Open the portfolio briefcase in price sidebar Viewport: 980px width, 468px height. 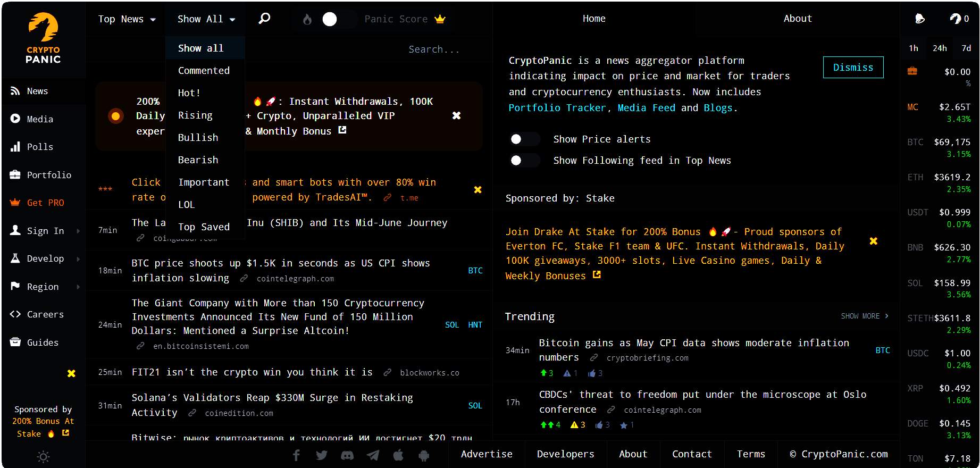(912, 71)
